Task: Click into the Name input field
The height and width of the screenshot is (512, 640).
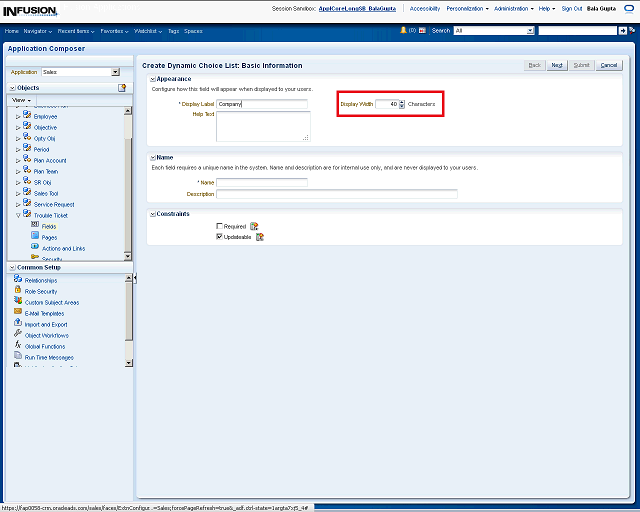Action: click(262, 182)
